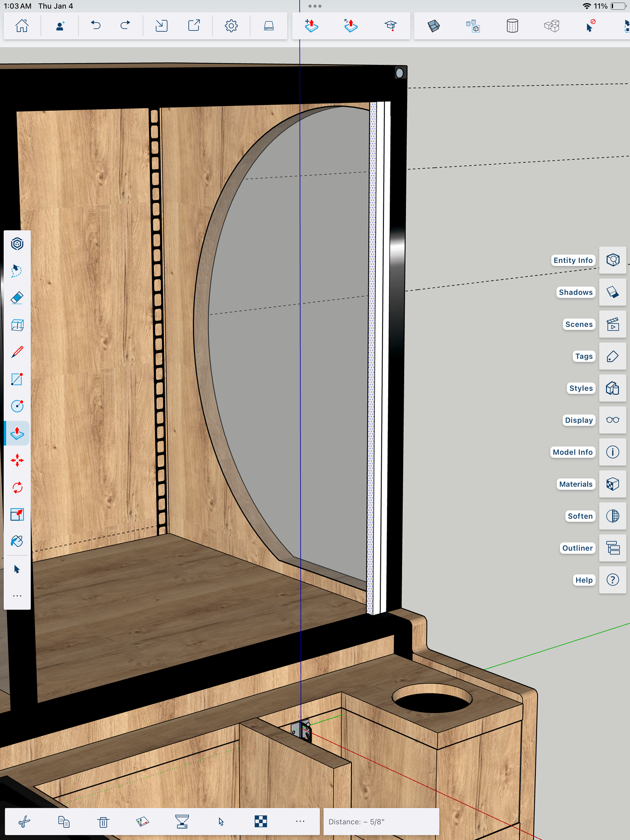
Task: Select the Line pencil tool
Action: (x=17, y=352)
